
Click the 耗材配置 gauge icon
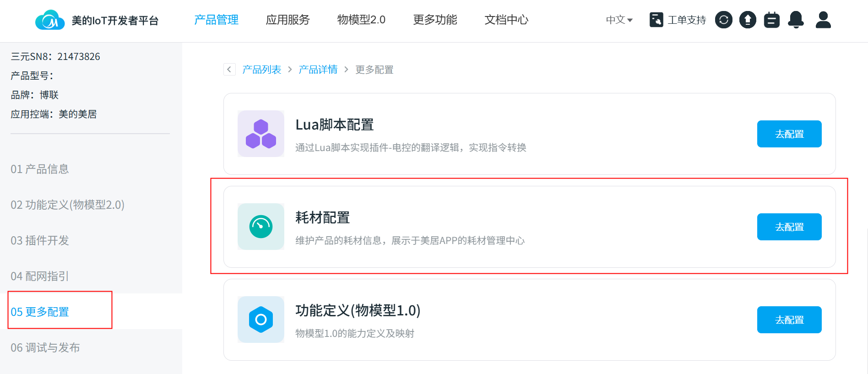coord(261,227)
